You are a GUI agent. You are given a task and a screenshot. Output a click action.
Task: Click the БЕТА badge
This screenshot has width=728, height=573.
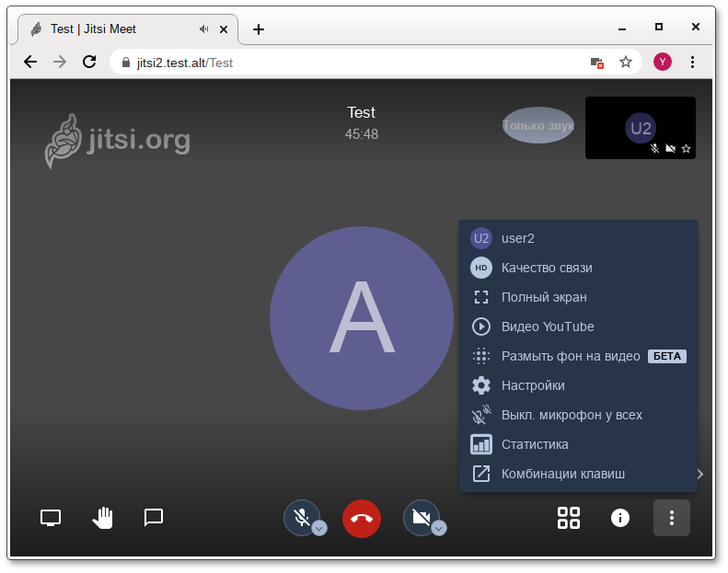pos(666,356)
